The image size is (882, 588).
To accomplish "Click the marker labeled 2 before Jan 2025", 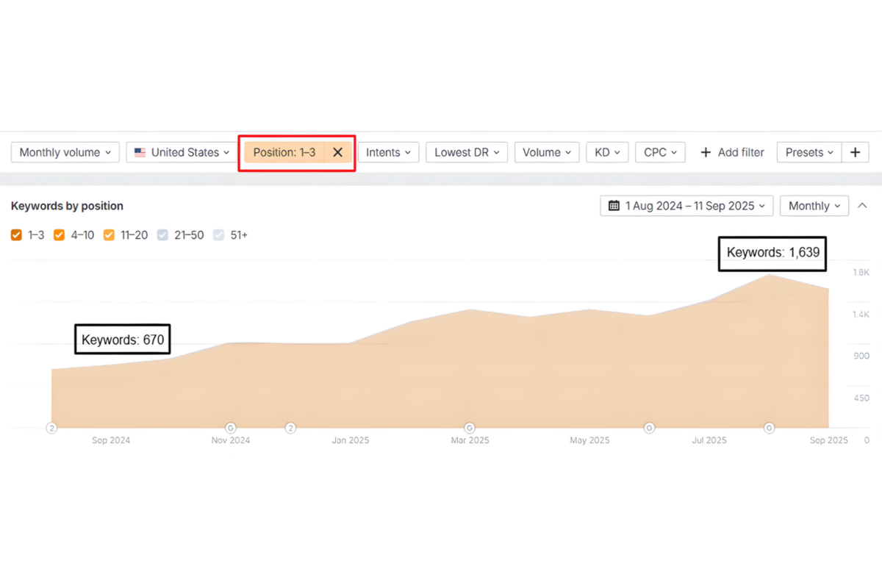I will coord(290,428).
